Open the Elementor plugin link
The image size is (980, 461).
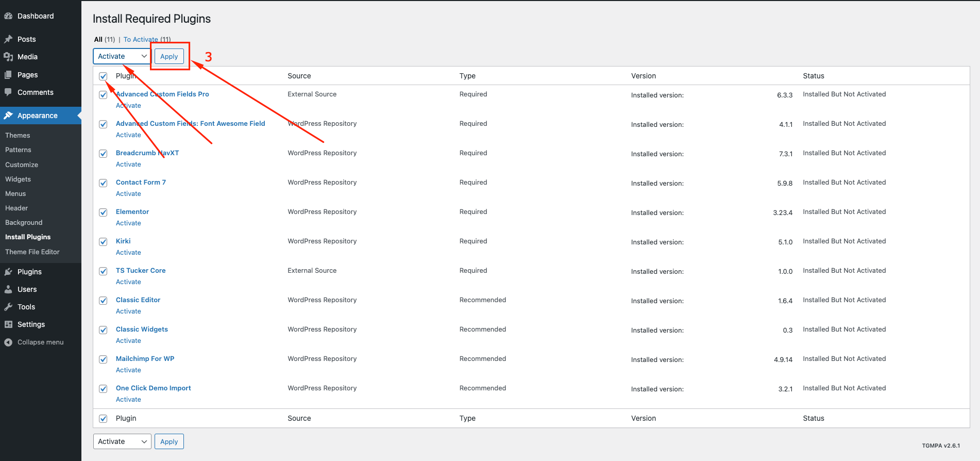(132, 211)
